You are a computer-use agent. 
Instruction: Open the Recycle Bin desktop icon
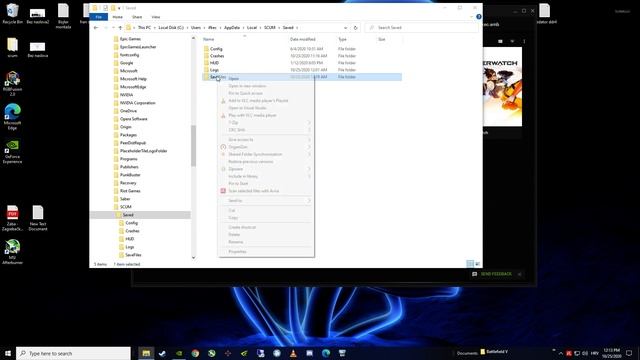[12, 13]
